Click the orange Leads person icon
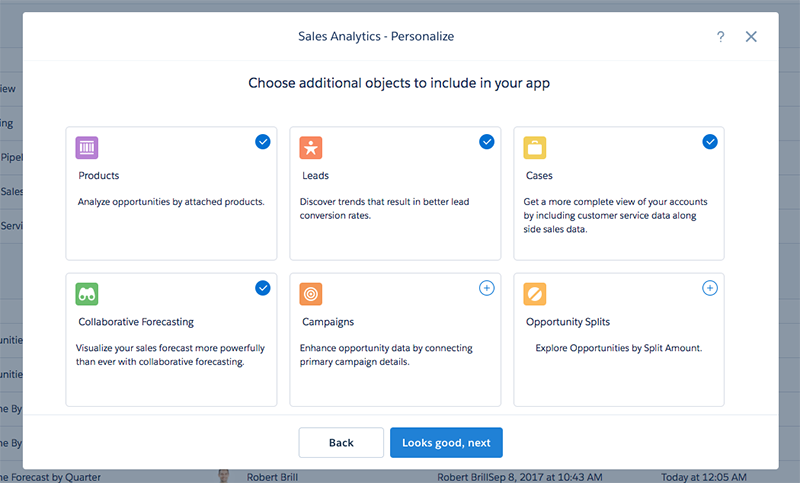Viewport: 800px width, 483px height. (311, 148)
